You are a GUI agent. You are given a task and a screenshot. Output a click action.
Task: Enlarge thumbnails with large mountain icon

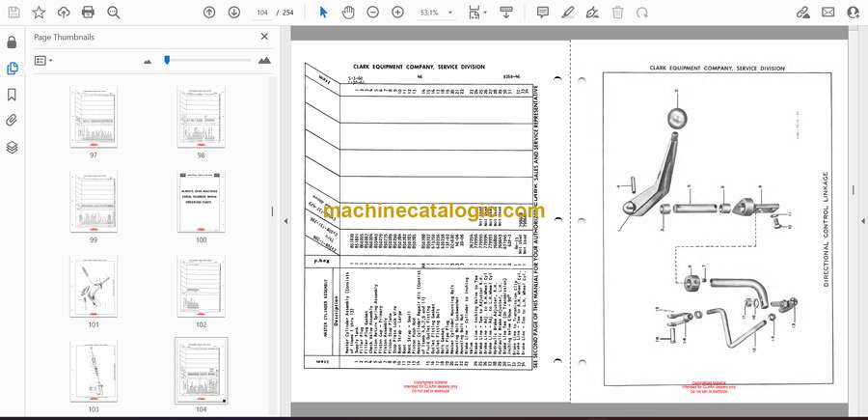[264, 61]
